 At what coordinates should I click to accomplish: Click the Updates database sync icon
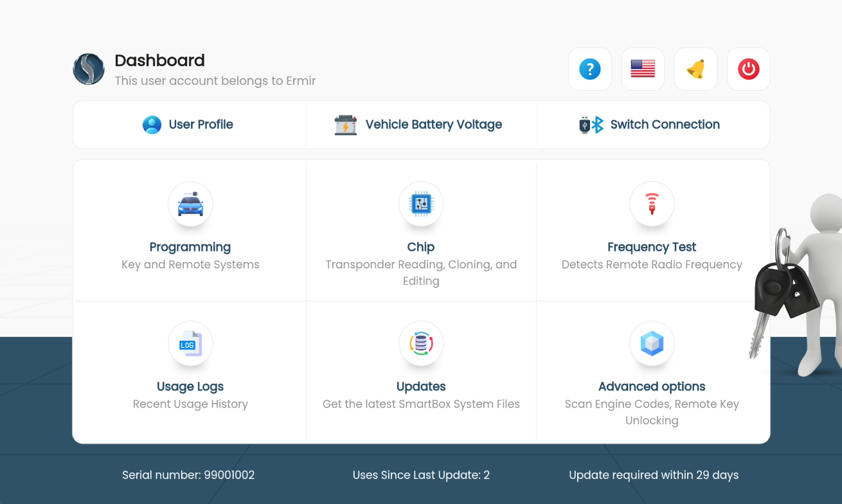tap(421, 343)
